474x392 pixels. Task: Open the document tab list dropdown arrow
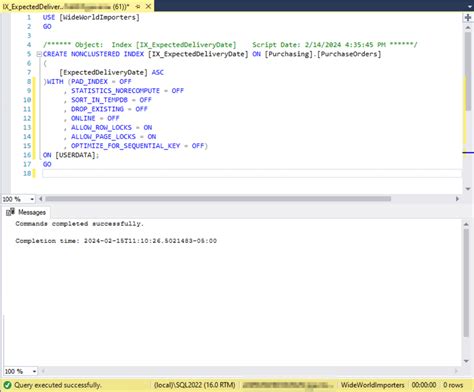click(470, 6)
